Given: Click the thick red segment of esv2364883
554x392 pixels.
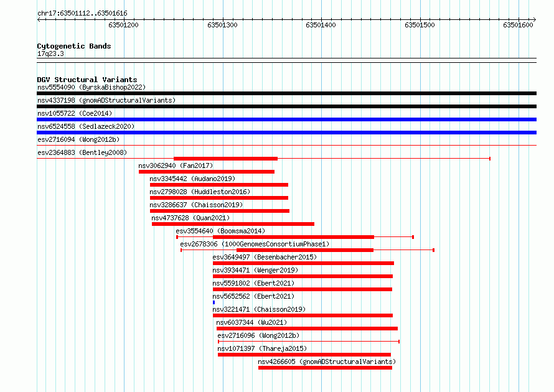Looking at the screenshot, I should point(225,159).
